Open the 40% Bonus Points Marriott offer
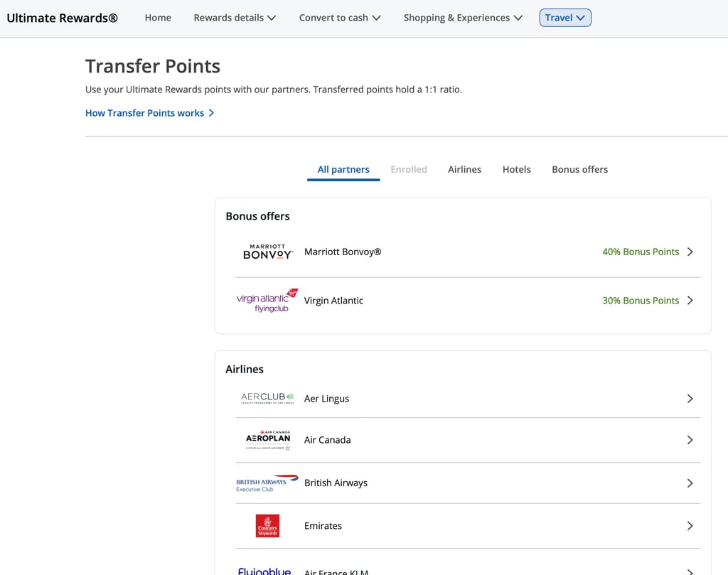 click(x=641, y=252)
